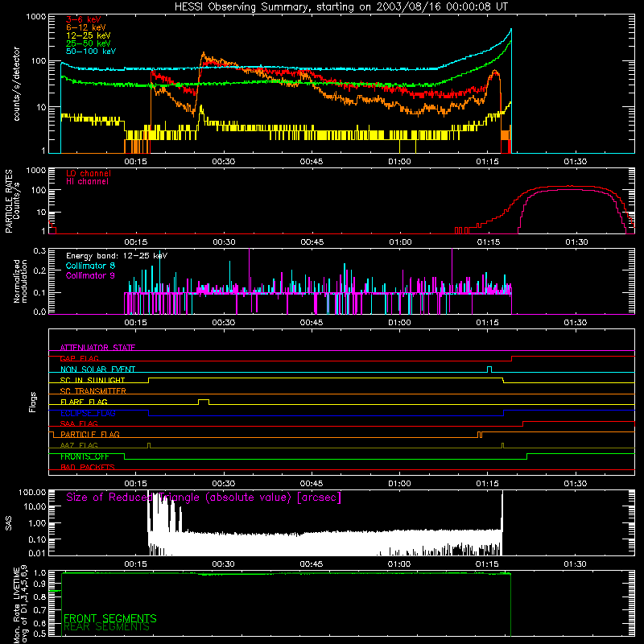Click 01:15 tick under the particle rates plot
644x644 pixels.
489,242
